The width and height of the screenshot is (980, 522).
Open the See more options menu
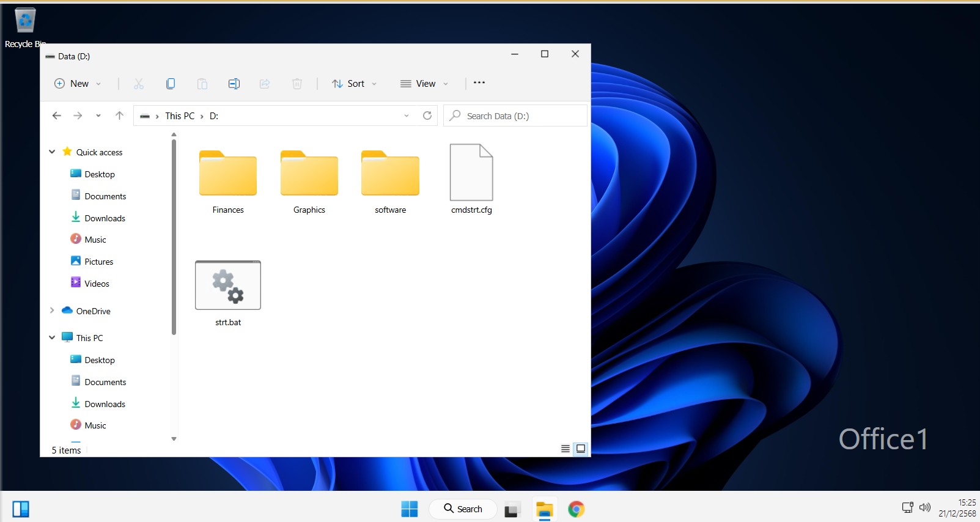click(x=479, y=83)
